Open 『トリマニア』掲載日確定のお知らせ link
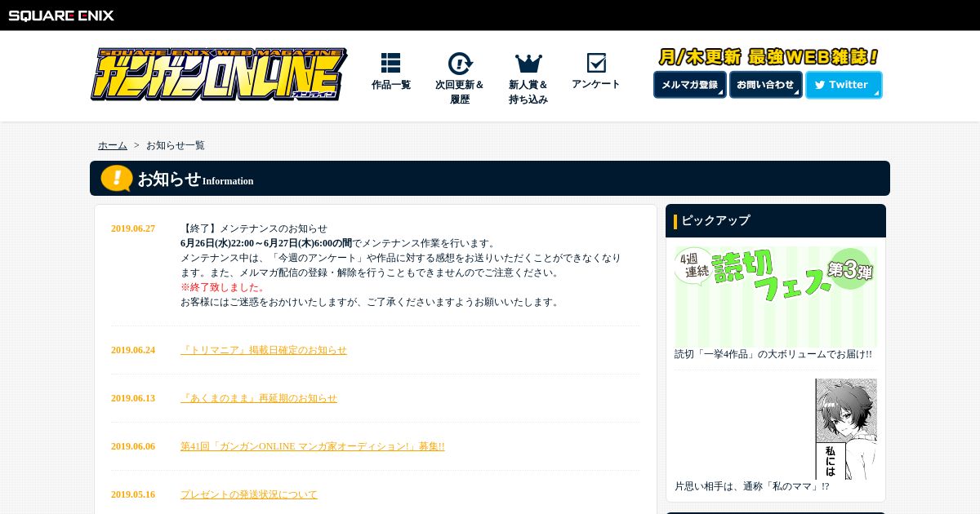Screen dimensions: 980x514 [x=264, y=350]
